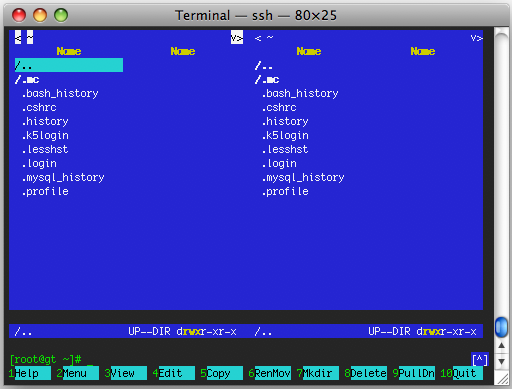Viewport: 512px width, 389px height.
Task: Open the 9PullDn pull-down menu
Action: point(414,373)
